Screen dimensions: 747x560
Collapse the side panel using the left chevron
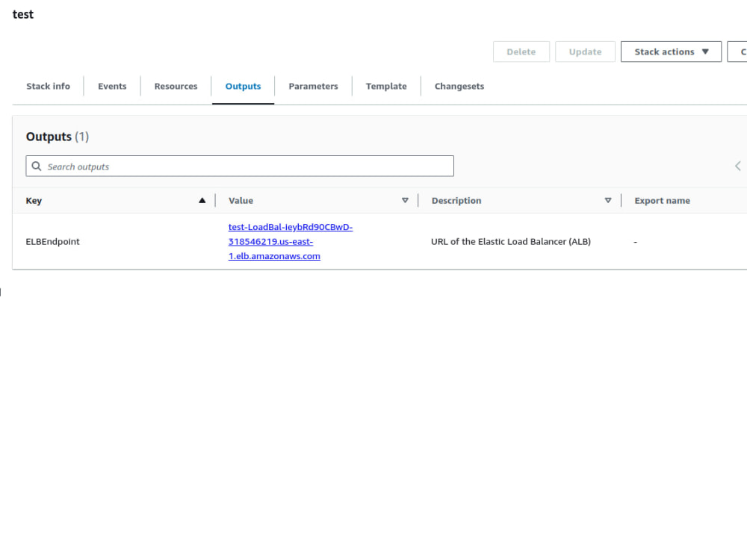coord(737,166)
